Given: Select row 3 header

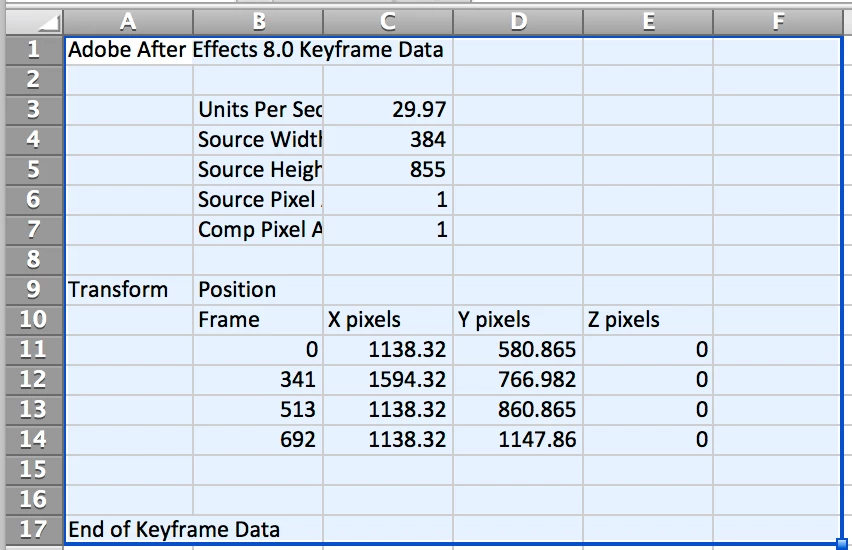Looking at the screenshot, I should (34, 110).
